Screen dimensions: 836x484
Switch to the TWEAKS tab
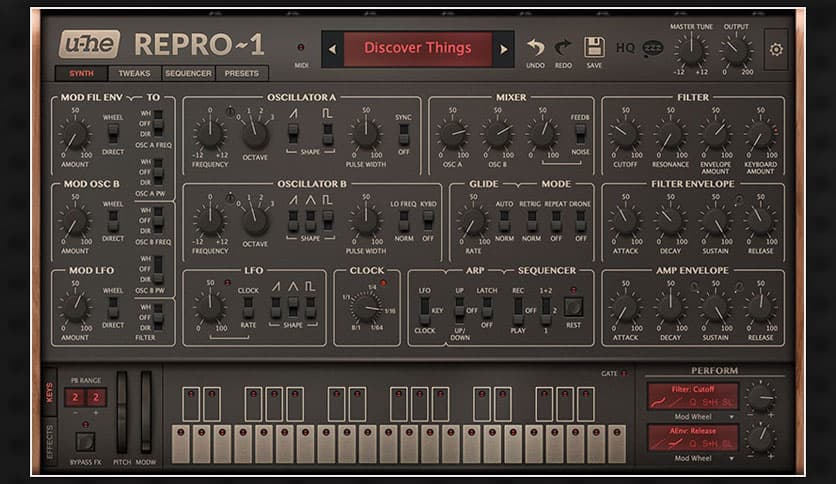(x=135, y=73)
